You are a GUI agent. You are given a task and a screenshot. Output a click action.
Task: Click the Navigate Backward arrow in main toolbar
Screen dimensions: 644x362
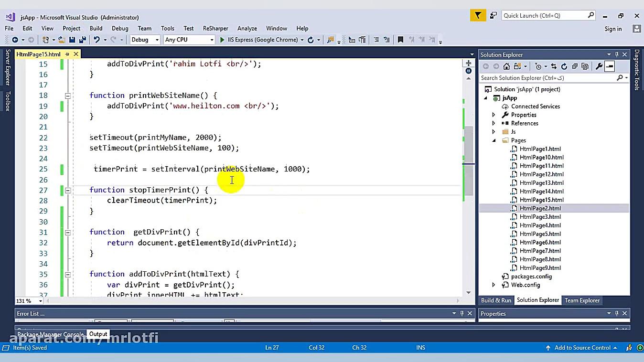click(x=15, y=40)
